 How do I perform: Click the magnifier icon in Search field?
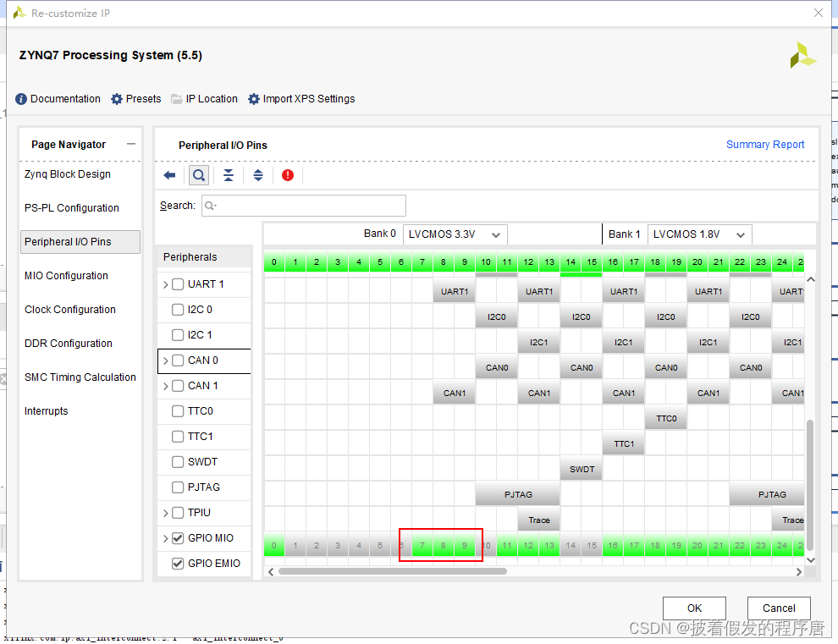click(210, 206)
